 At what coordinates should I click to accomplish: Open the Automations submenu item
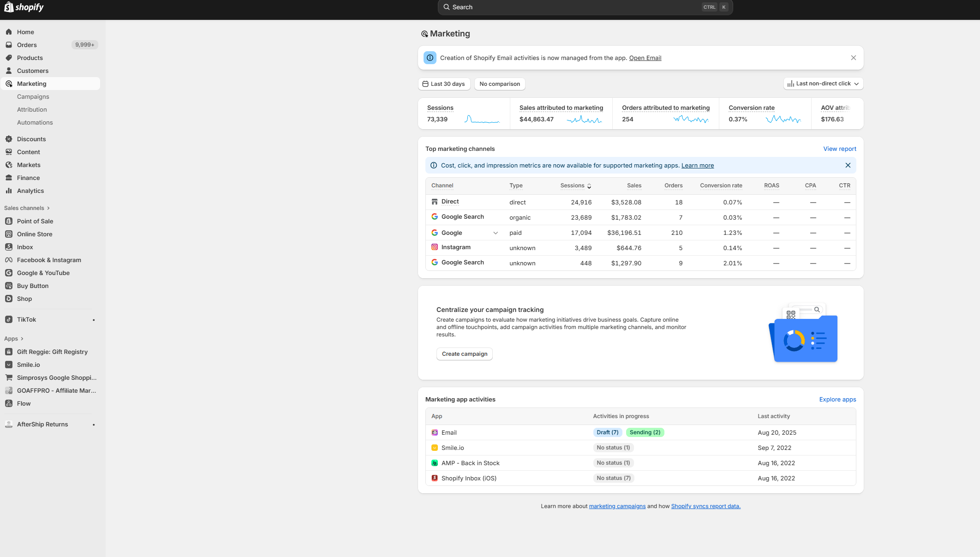click(x=35, y=122)
